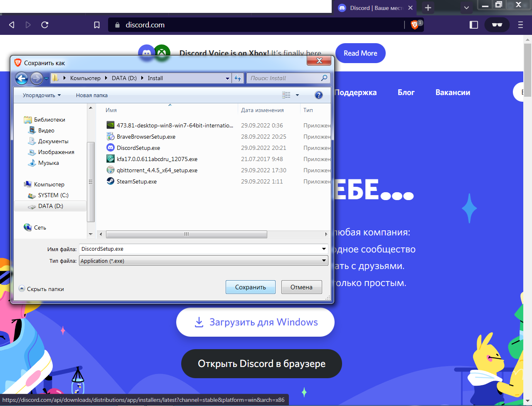Close the Discord browser tab
The height and width of the screenshot is (406, 532).
[x=411, y=8]
